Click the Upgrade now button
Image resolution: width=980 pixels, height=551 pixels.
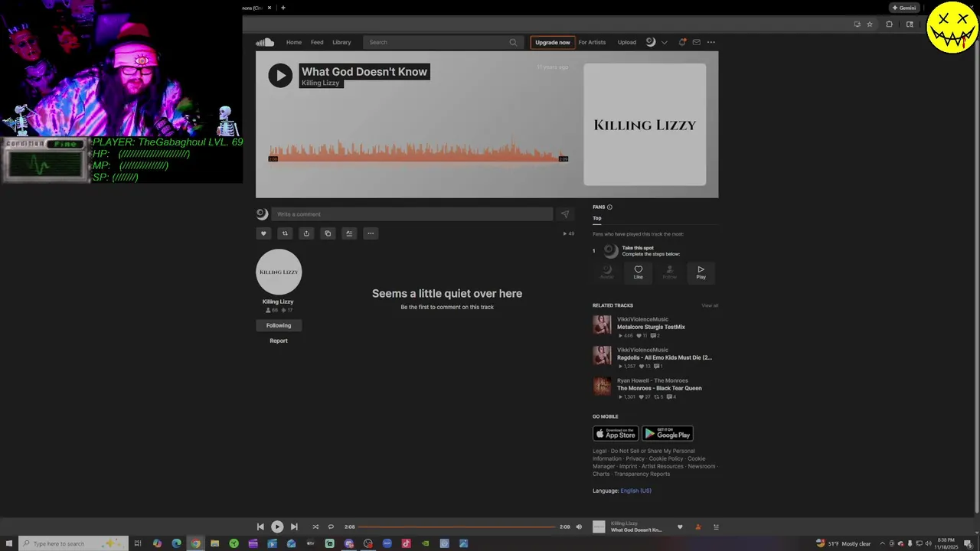point(553,42)
